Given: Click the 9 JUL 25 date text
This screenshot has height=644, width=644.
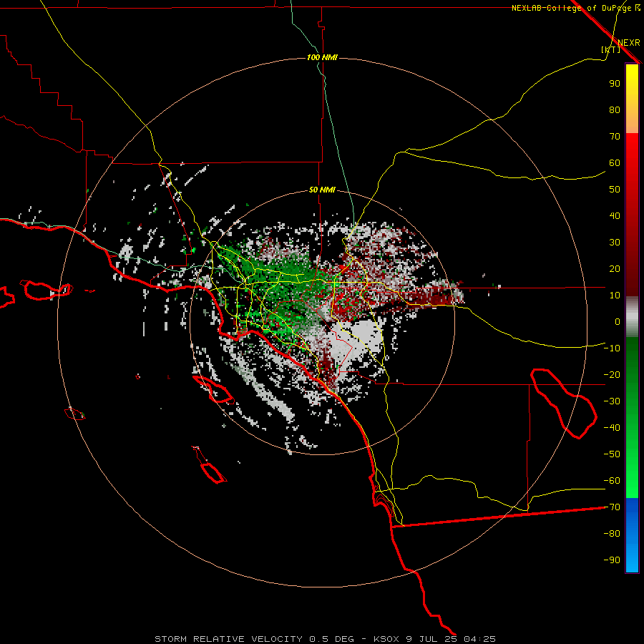Looking at the screenshot, I should coord(431,639).
